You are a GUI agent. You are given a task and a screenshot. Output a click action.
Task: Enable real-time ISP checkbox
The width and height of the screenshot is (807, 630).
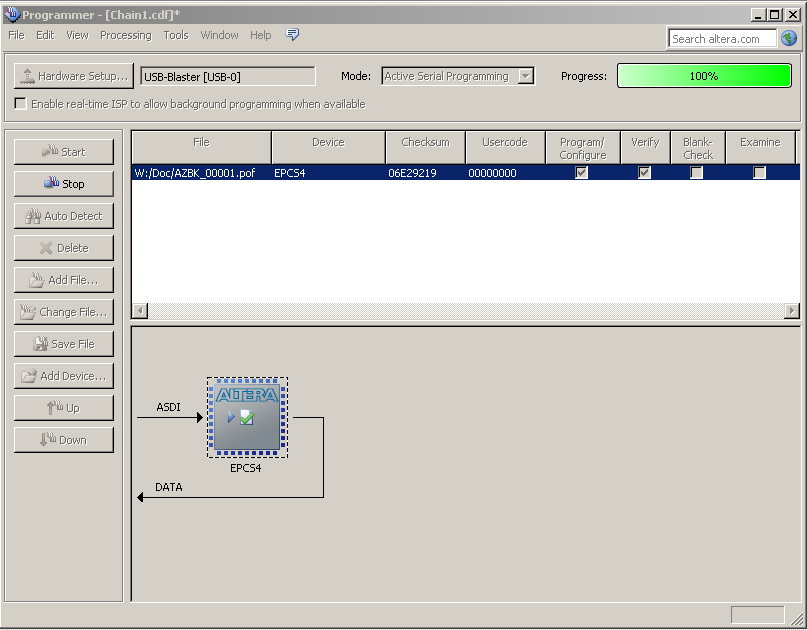[x=21, y=104]
